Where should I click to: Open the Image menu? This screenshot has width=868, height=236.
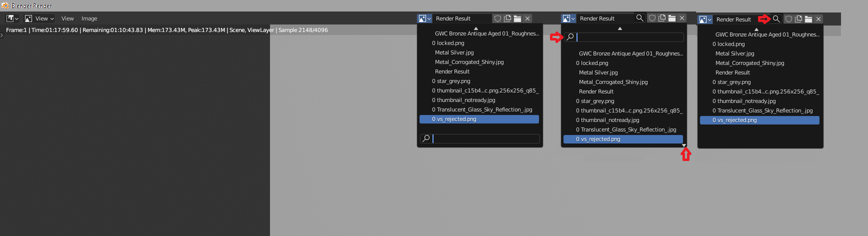coord(89,18)
